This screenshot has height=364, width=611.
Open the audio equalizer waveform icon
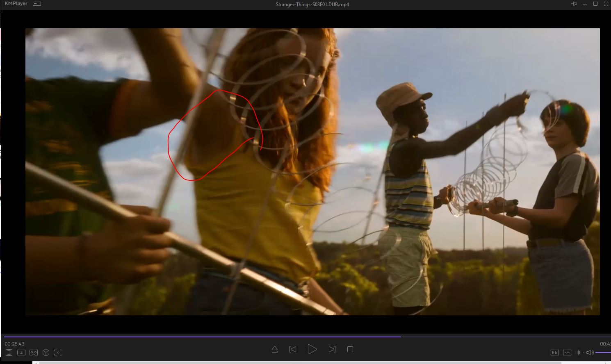coord(579,353)
